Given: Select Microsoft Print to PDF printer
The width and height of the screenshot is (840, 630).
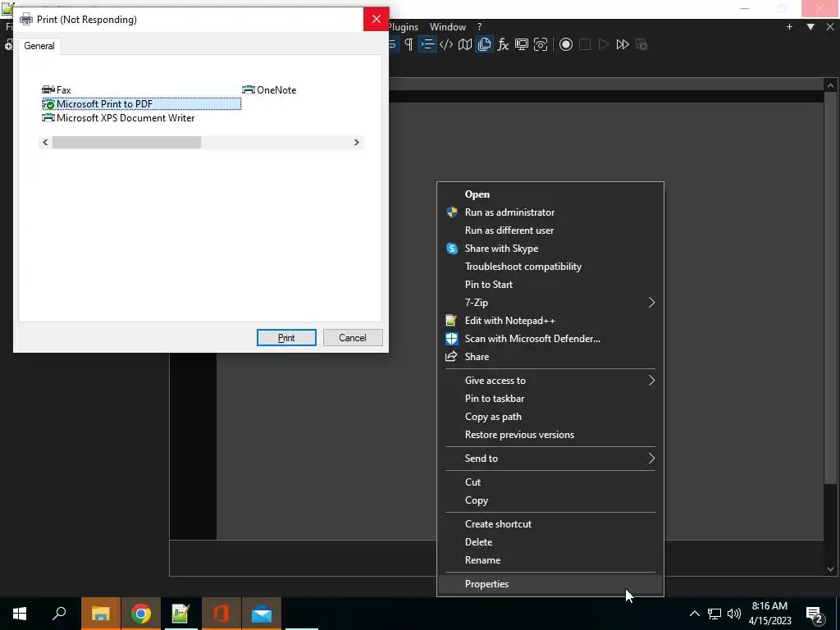Looking at the screenshot, I should point(141,104).
